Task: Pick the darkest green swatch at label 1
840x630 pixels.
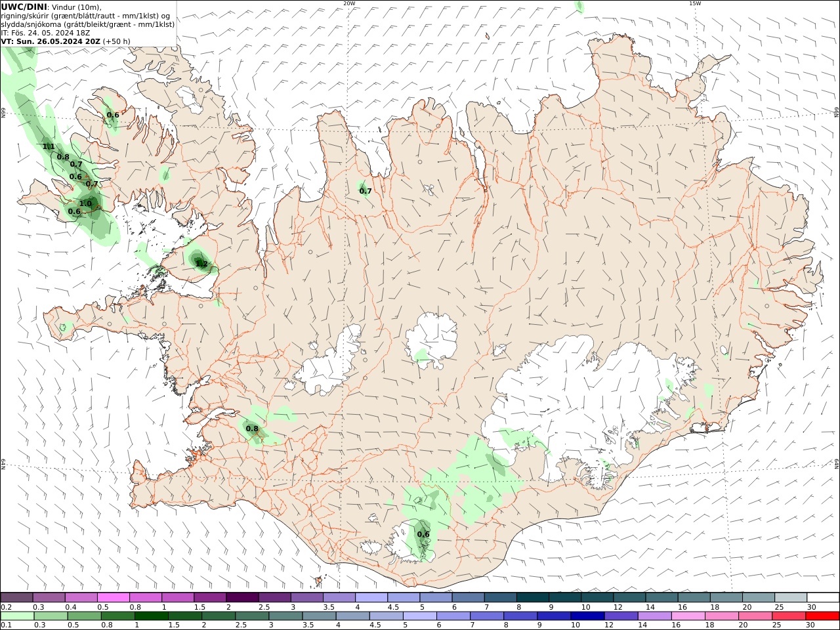Action: (152, 616)
